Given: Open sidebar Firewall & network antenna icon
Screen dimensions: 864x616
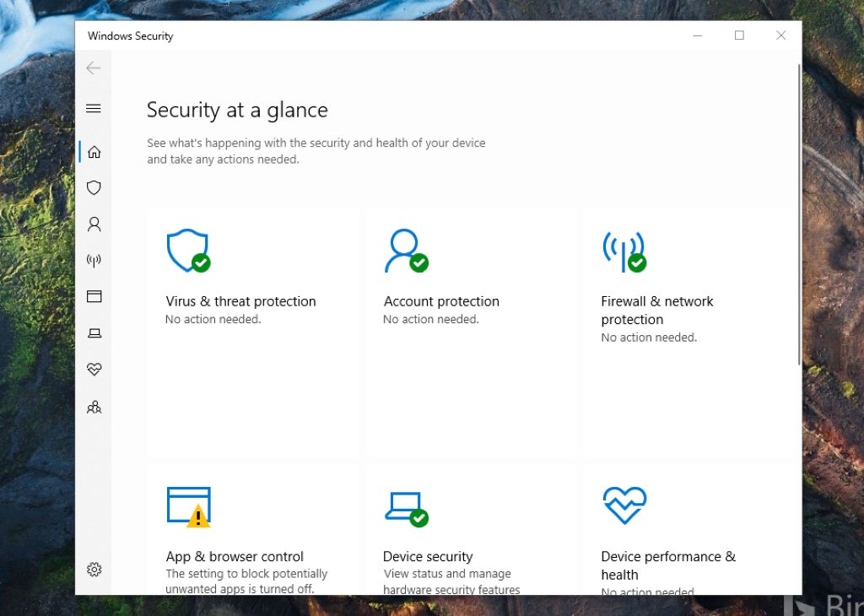Looking at the screenshot, I should click(x=94, y=260).
